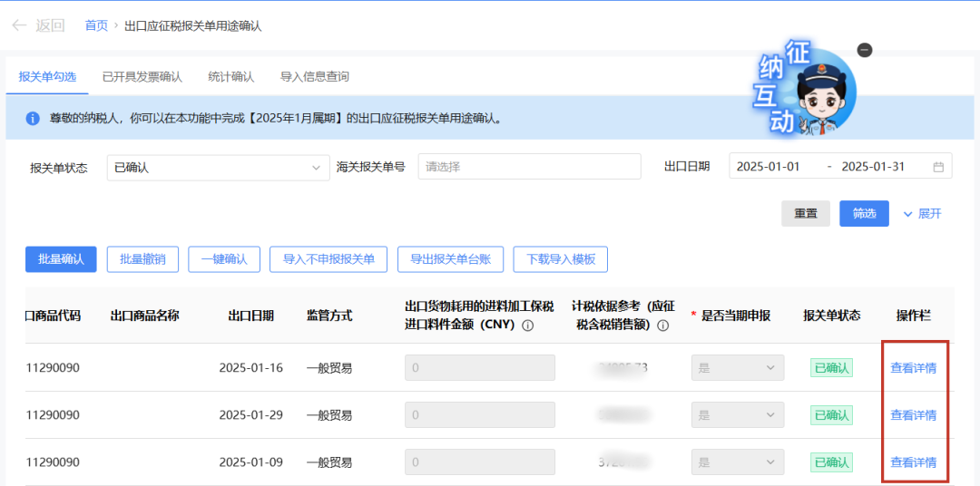Switch to the 统计确认 tab

[x=230, y=77]
